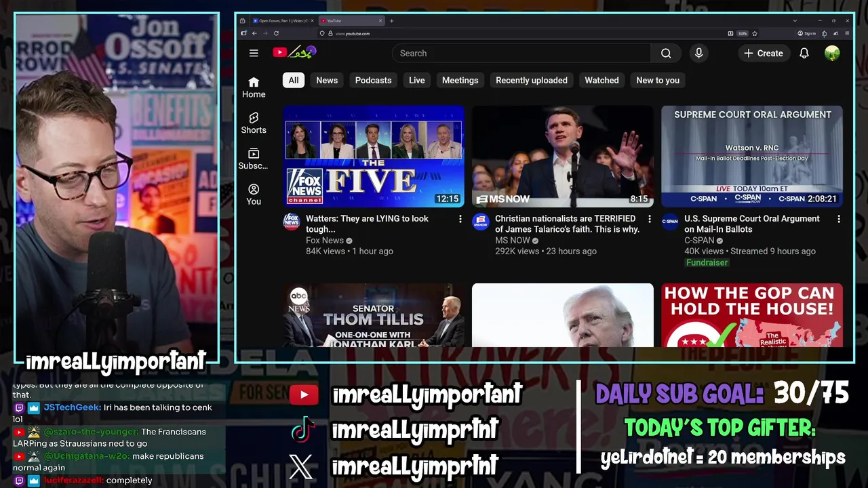Bookmark this page with the star
The image size is (868, 488).
(x=755, y=33)
